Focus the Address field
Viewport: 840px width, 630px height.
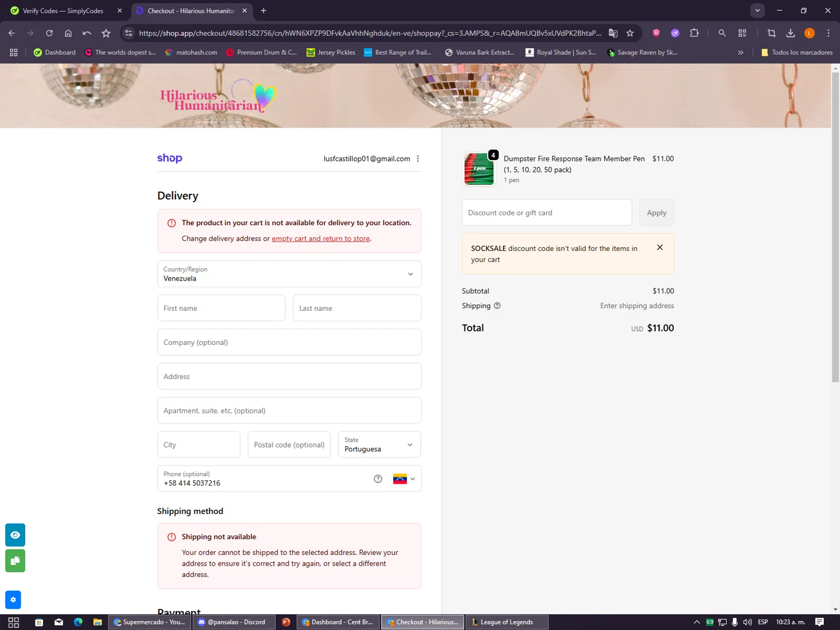289,376
